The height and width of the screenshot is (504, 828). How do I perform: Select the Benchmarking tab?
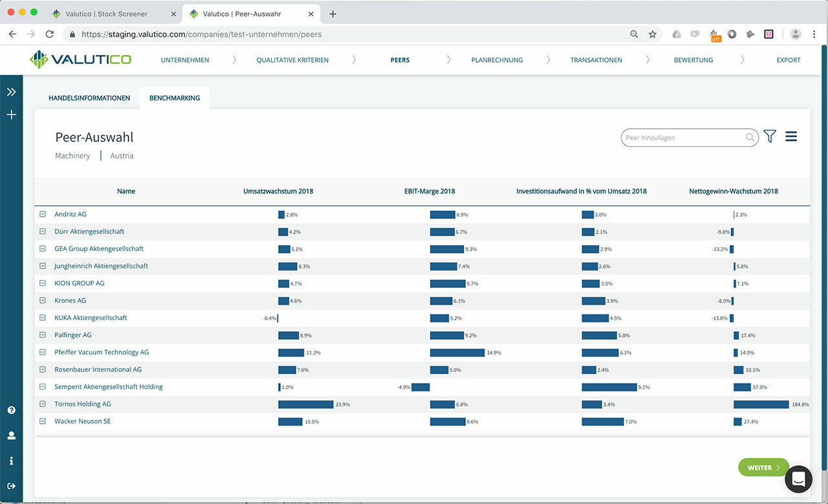(175, 98)
